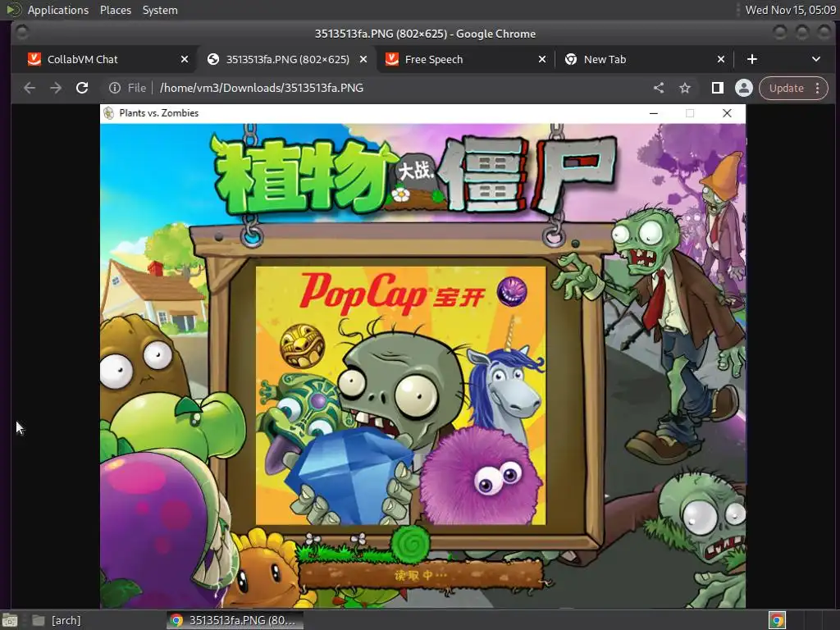
Task: Click the share page icon
Action: click(659, 88)
